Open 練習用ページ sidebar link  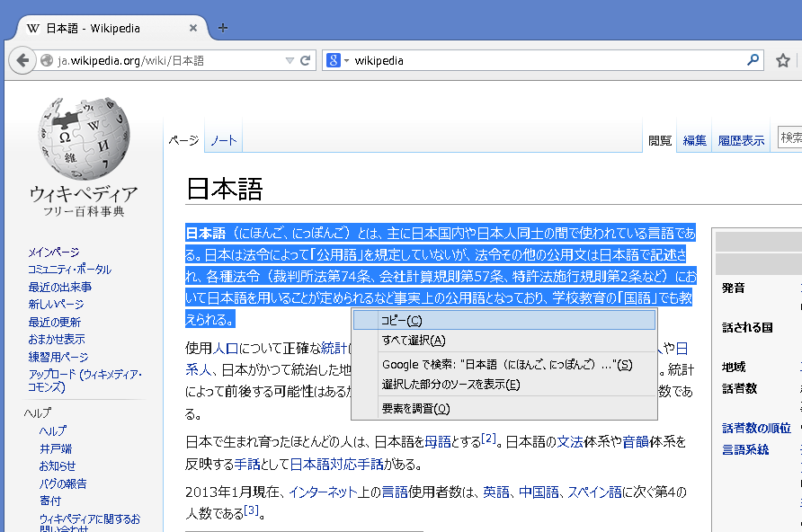point(58,357)
